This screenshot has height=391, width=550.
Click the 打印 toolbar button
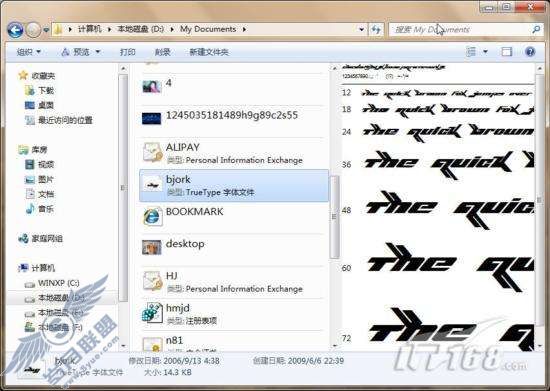pyautogui.click(x=128, y=52)
